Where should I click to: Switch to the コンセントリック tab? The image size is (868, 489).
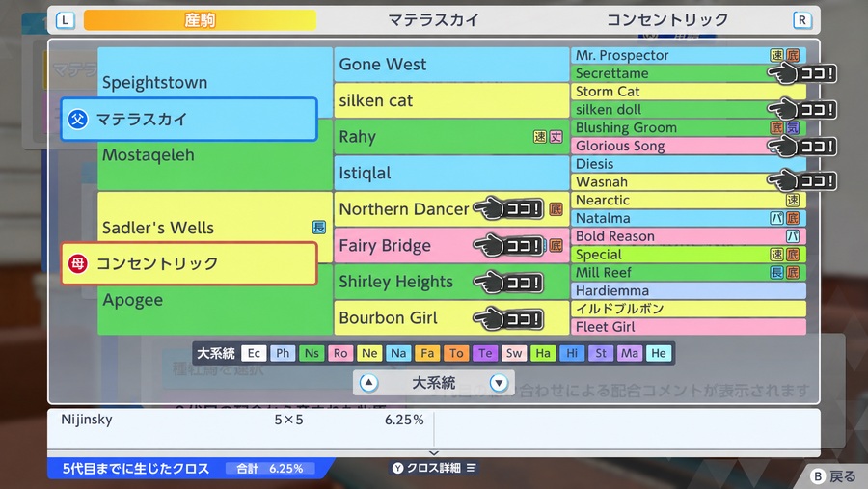pos(667,20)
